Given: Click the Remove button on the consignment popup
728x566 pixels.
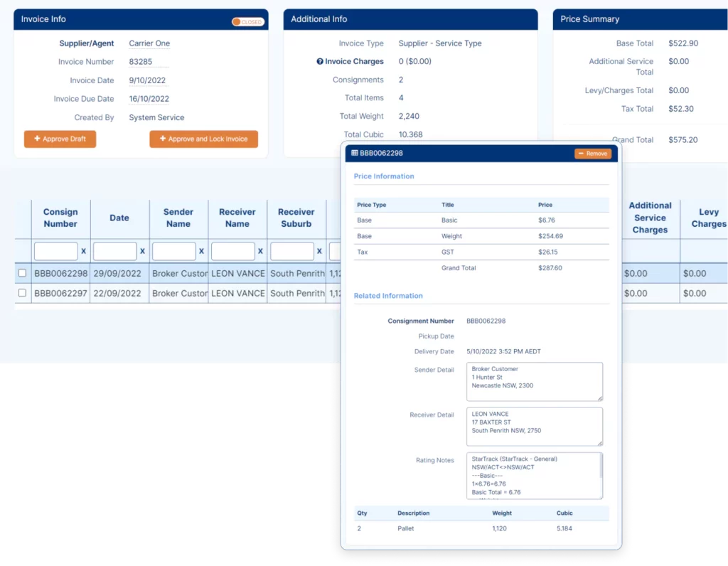Looking at the screenshot, I should [x=593, y=153].
